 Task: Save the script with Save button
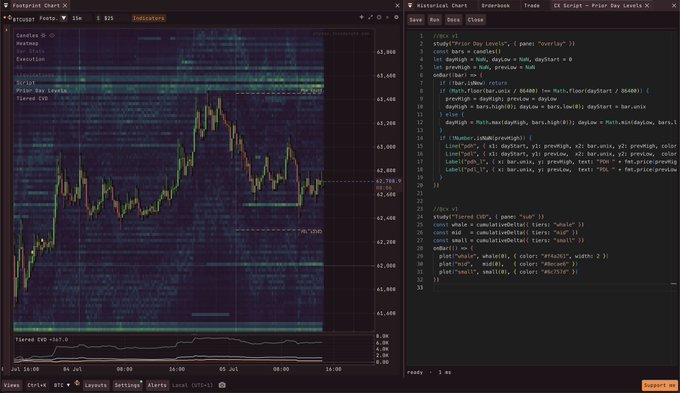[x=415, y=20]
